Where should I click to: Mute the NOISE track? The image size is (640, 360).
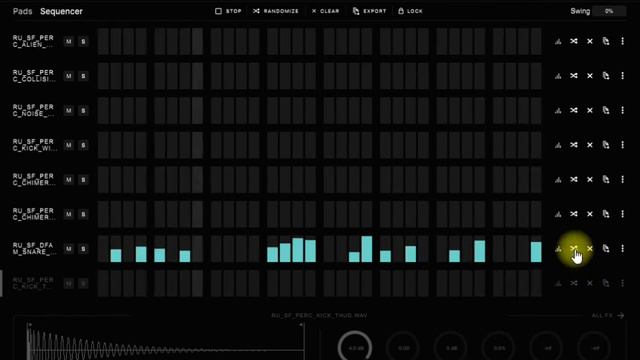(x=69, y=111)
